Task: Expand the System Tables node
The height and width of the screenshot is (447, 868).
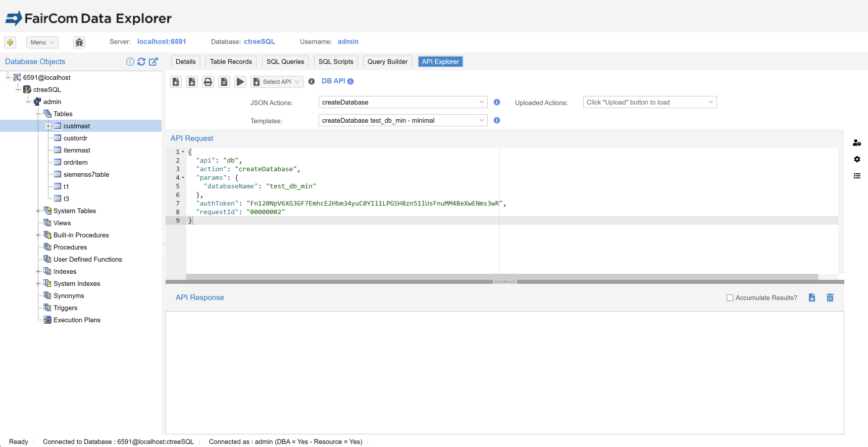Action: pyautogui.click(x=38, y=211)
